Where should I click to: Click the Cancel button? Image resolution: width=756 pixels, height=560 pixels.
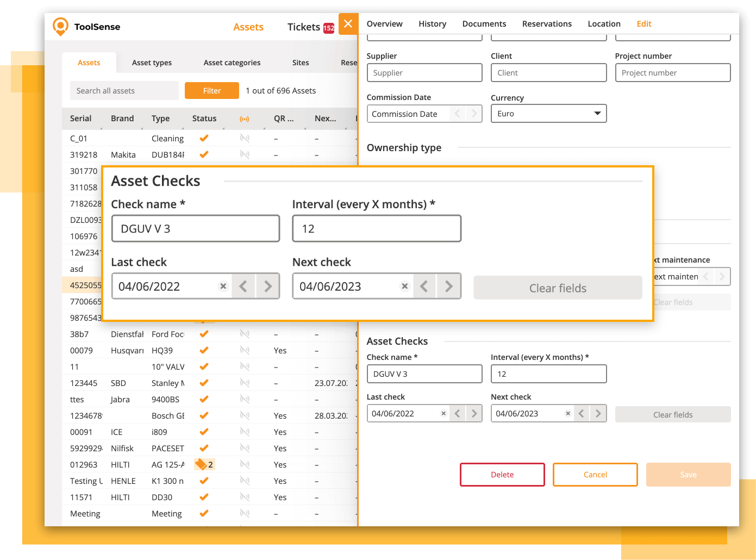595,475
